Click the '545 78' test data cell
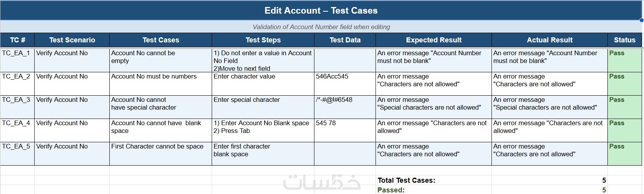The width and height of the screenshot is (644, 194). tap(345, 130)
